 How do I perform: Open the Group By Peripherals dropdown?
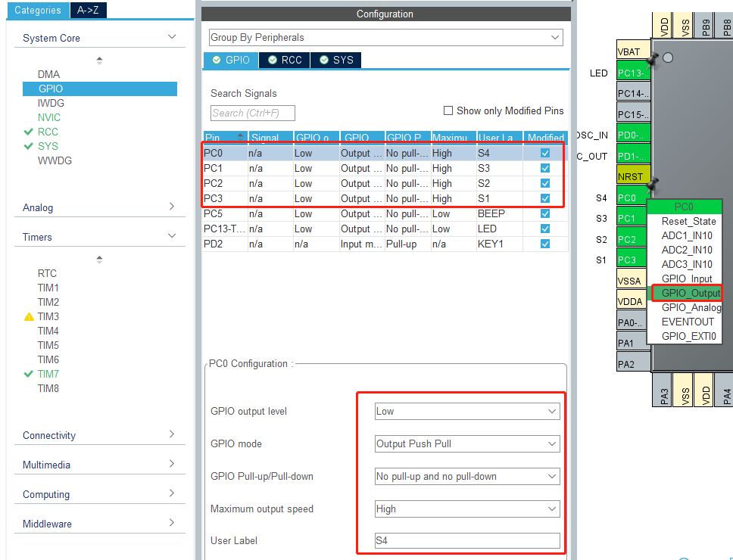pos(386,38)
